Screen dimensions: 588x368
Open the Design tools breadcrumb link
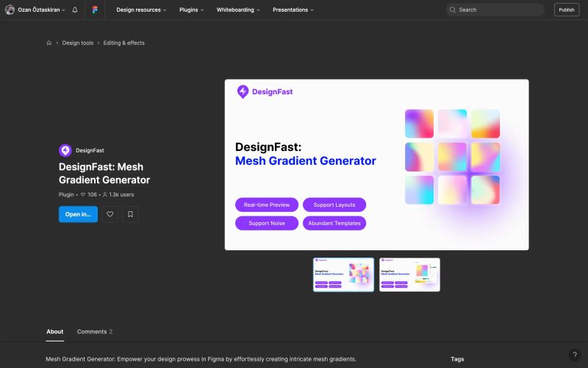[78, 43]
